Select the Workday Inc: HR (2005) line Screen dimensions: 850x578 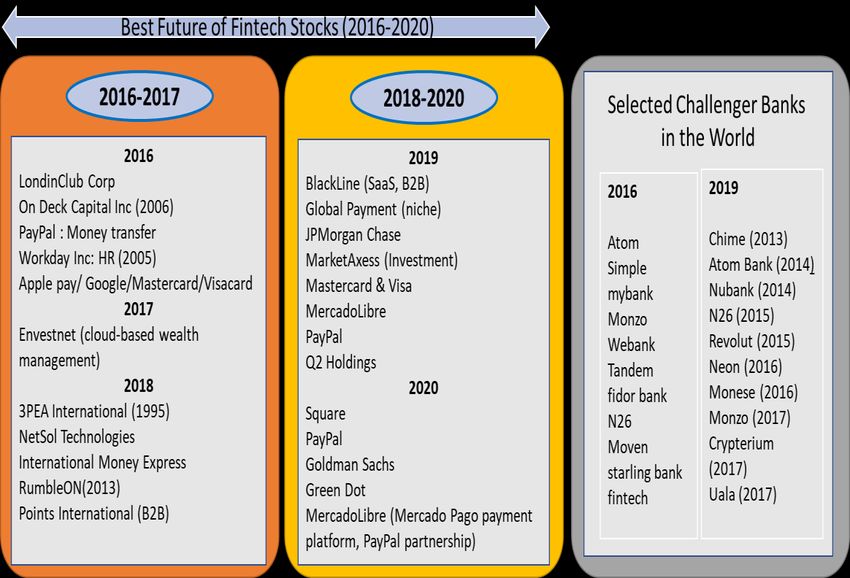click(87, 258)
